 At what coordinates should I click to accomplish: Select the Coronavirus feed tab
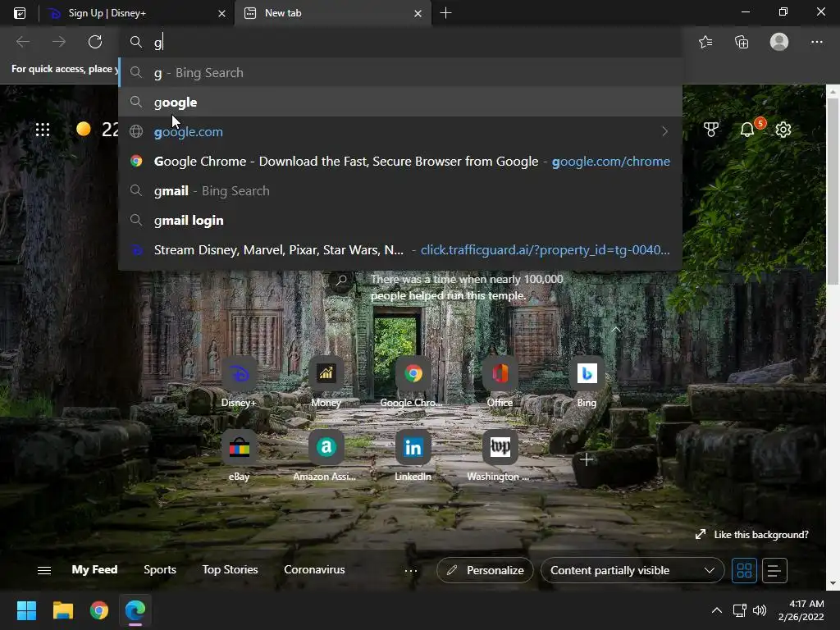click(314, 569)
